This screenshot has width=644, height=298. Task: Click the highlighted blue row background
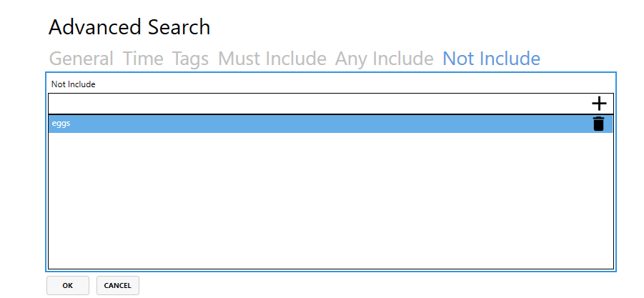tap(331, 124)
